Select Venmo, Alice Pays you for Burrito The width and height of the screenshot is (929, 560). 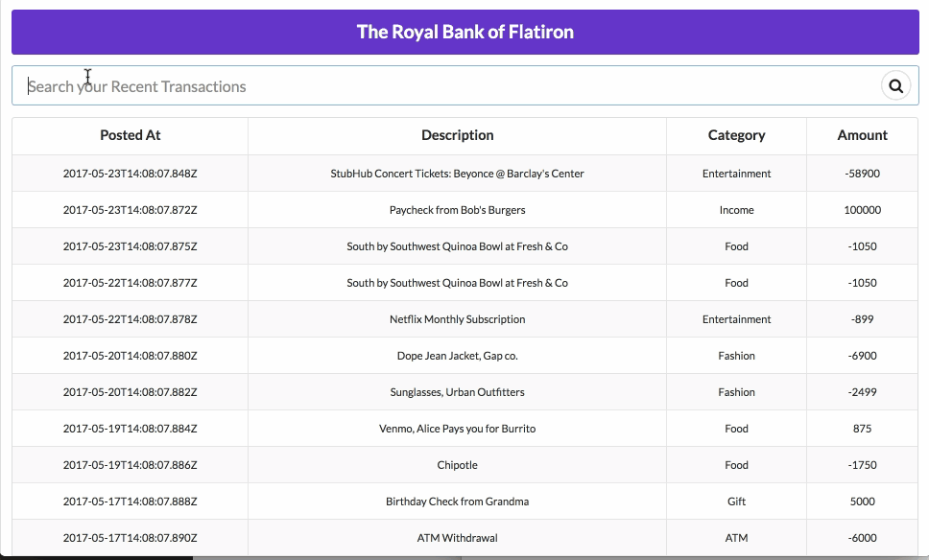coord(457,429)
